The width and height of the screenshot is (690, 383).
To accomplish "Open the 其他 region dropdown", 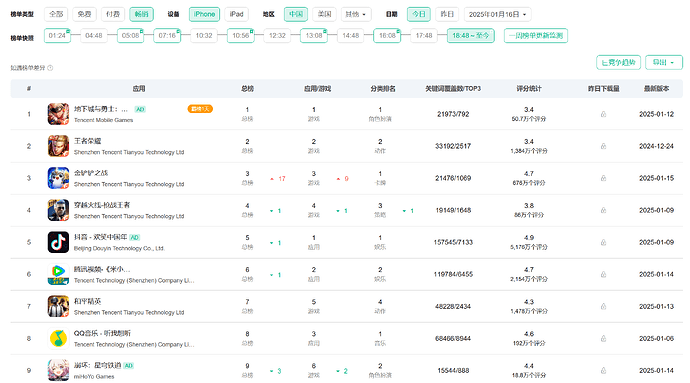I will pyautogui.click(x=356, y=14).
